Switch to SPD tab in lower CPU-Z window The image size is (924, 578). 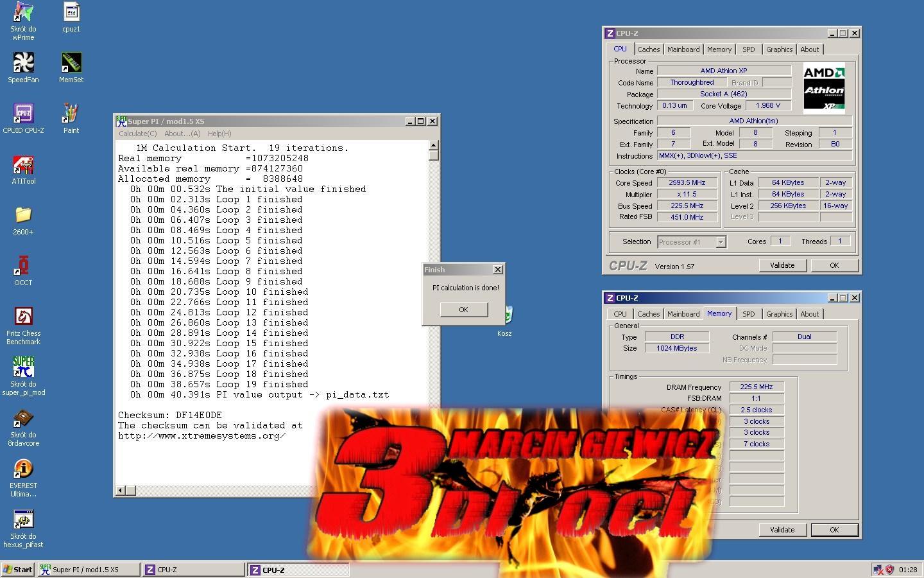click(x=749, y=314)
